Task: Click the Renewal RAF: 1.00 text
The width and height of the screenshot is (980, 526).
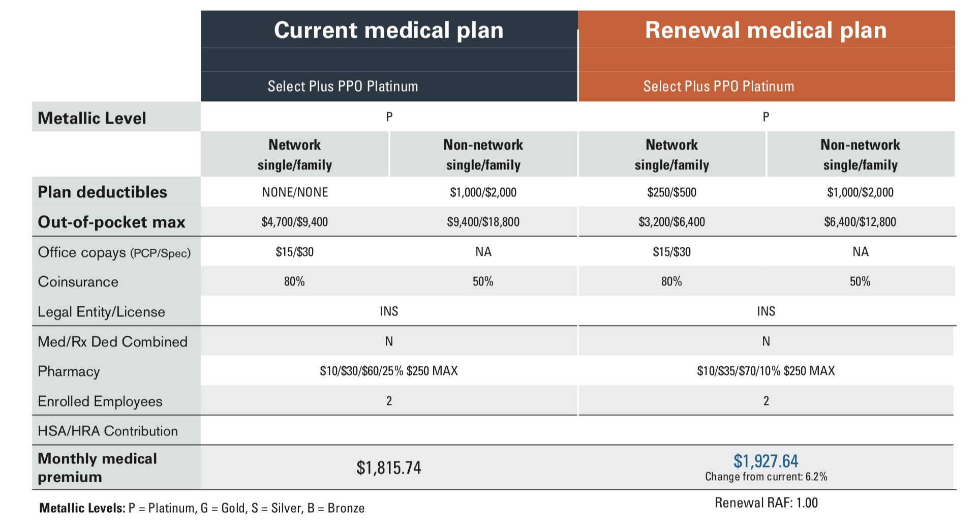Action: (766, 503)
